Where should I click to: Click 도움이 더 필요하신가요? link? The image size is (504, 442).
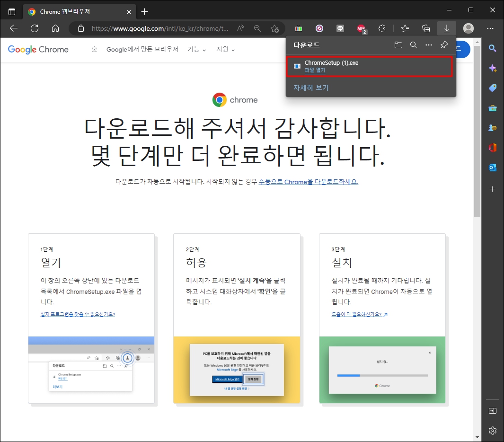tap(359, 314)
